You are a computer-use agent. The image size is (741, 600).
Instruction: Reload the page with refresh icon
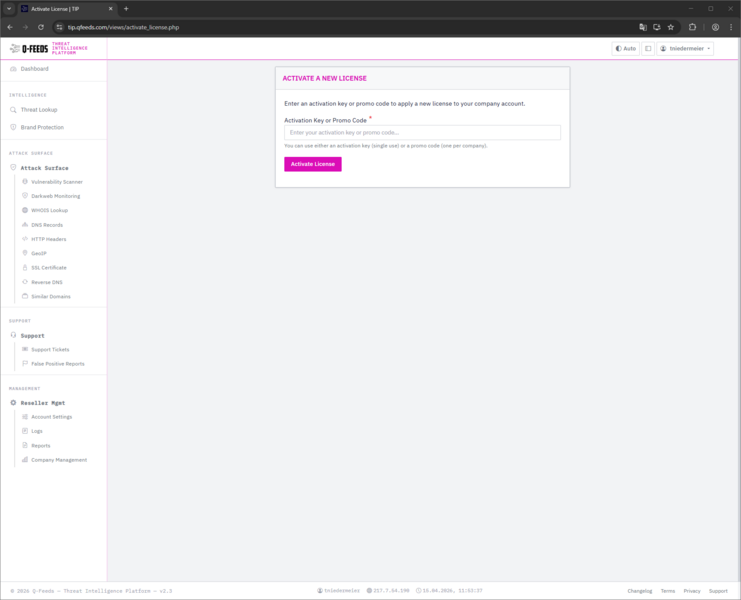(x=41, y=27)
